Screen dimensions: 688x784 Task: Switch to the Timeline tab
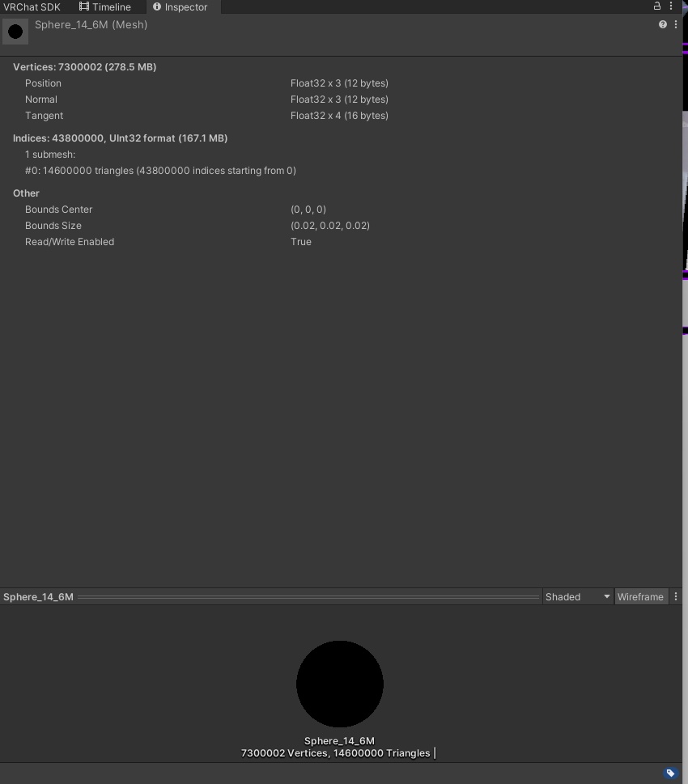point(105,7)
